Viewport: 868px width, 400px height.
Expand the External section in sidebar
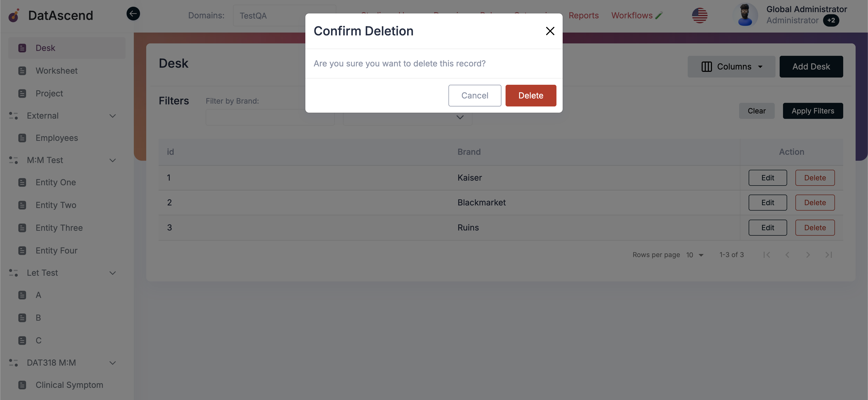pos(113,116)
